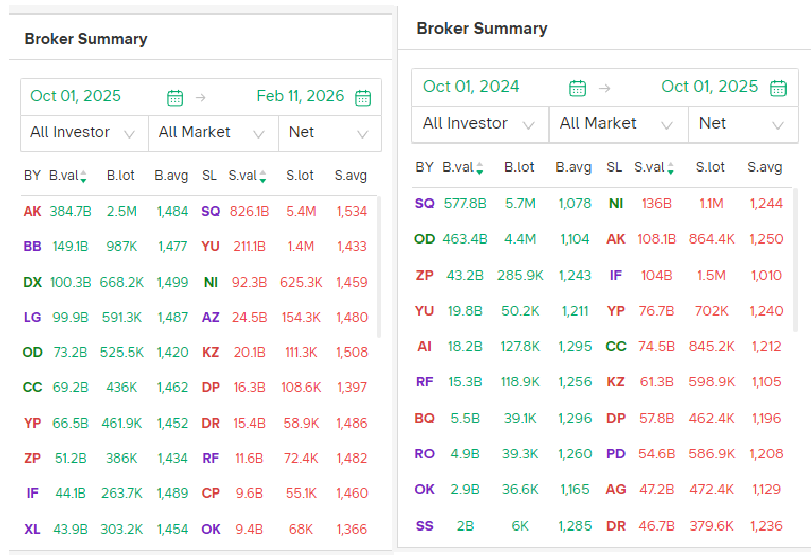
Task: Open left panel Net dropdown
Action: [329, 132]
